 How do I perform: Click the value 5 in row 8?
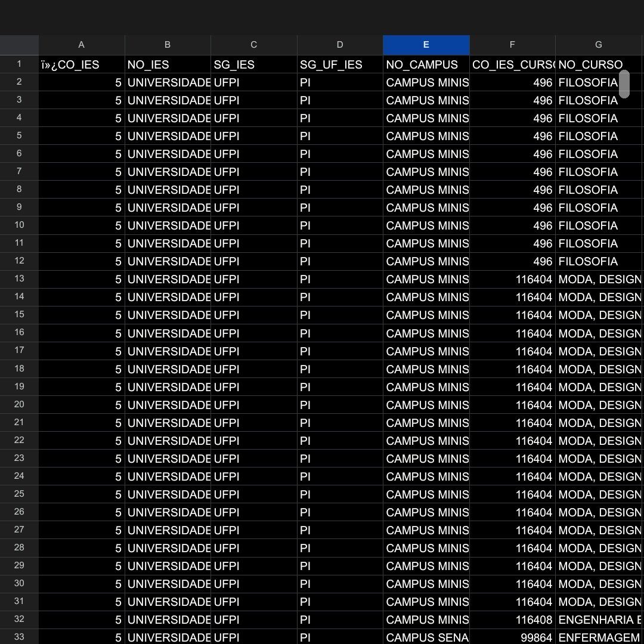[82, 190]
